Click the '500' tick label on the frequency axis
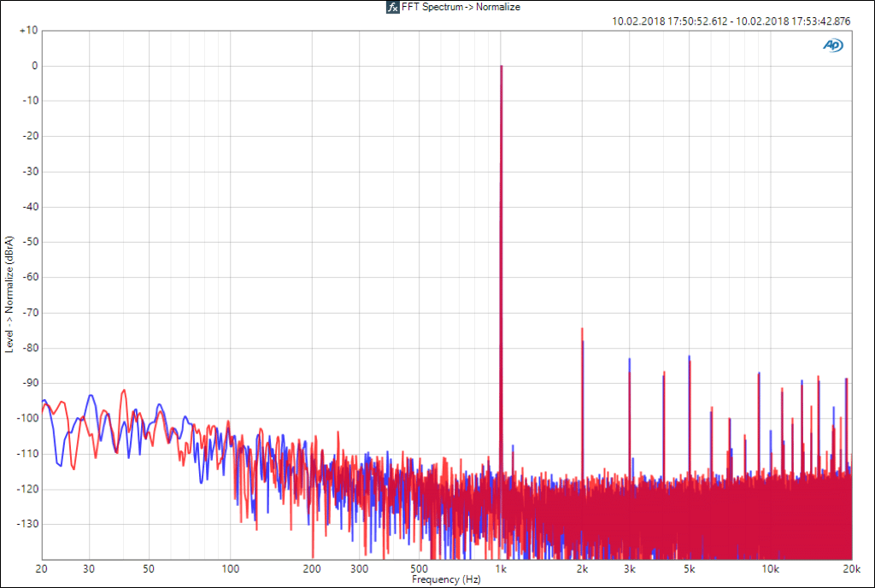 click(420, 568)
